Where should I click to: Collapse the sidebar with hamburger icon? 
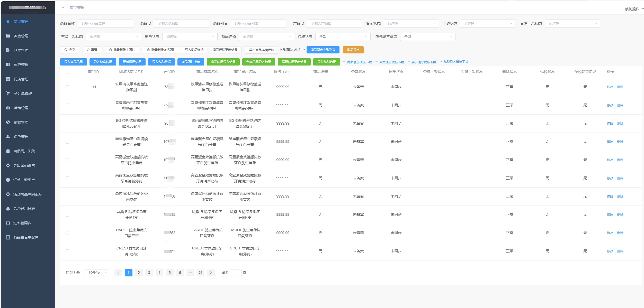pos(61,7)
